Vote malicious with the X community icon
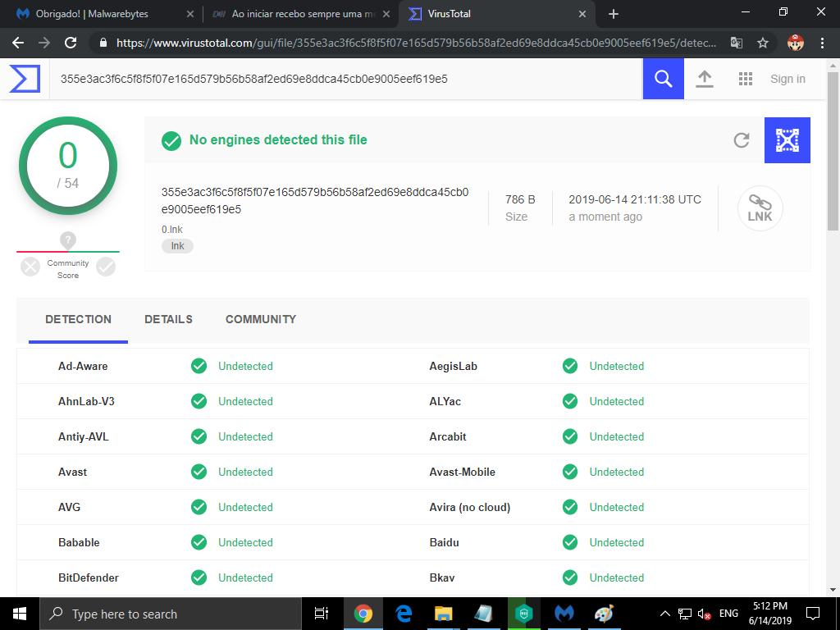 tap(30, 267)
